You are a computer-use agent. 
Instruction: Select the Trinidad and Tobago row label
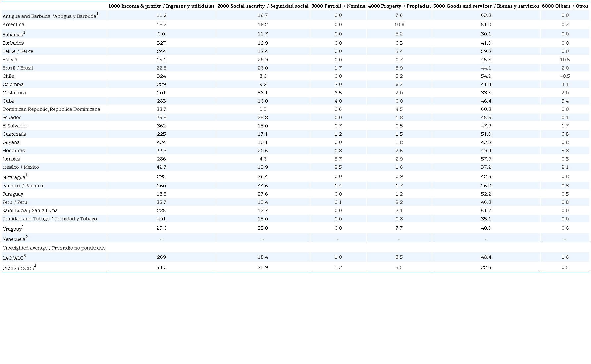click(x=50, y=219)
